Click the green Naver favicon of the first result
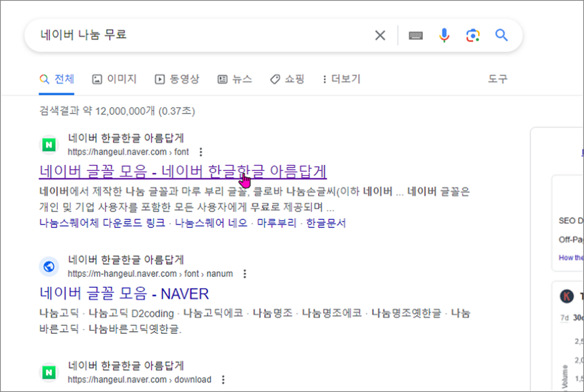The width and height of the screenshot is (584, 392). pyautogui.click(x=49, y=145)
